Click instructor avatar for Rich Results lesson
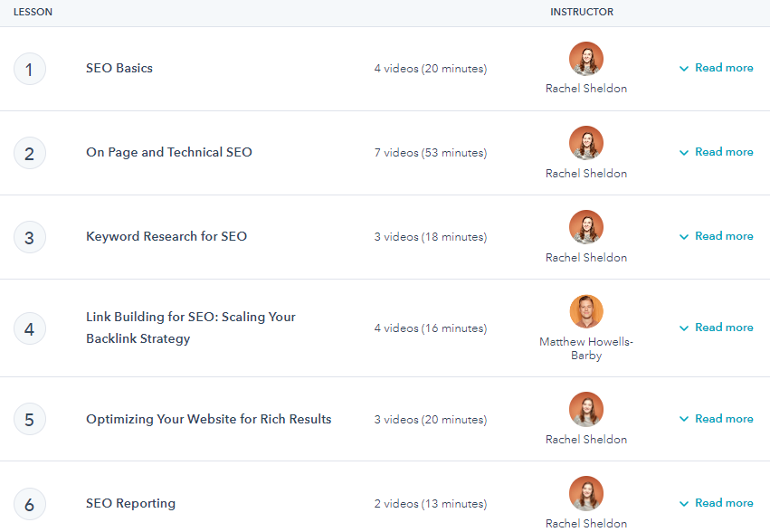The height and width of the screenshot is (532, 770). [586, 409]
